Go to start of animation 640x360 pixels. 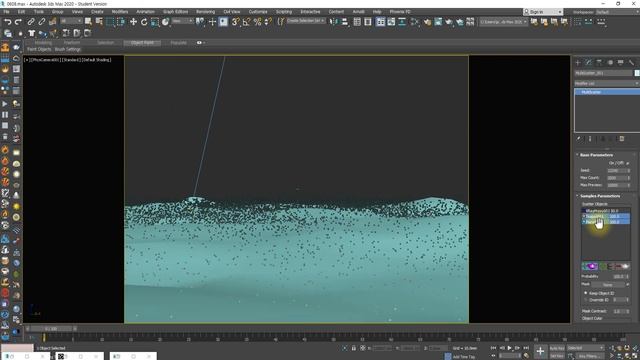[x=493, y=348]
